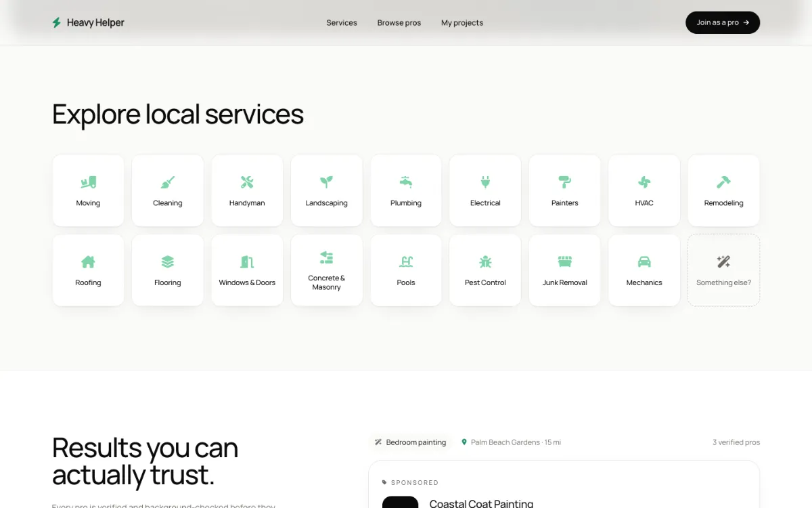
Task: Click the Handyman tools icon
Action: click(x=247, y=182)
